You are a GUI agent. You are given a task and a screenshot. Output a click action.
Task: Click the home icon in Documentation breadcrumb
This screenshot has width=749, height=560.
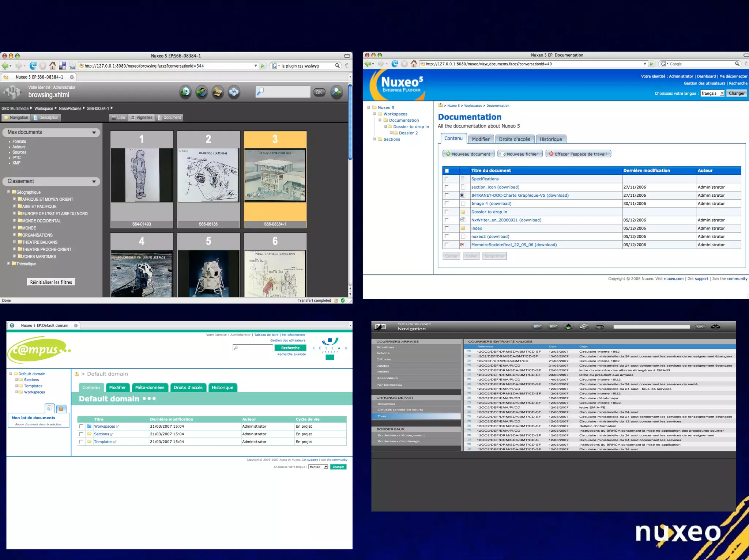440,105
